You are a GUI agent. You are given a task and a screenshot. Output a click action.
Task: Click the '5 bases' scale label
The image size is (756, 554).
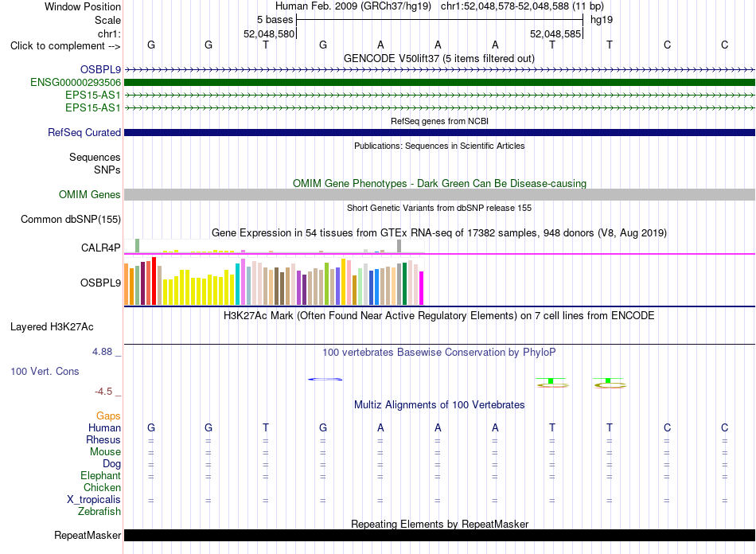[x=275, y=20]
